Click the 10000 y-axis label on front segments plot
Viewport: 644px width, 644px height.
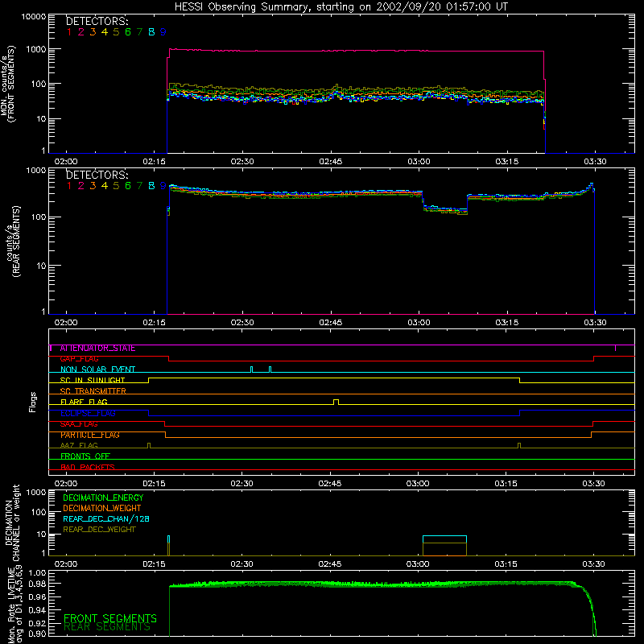[x=34, y=17]
